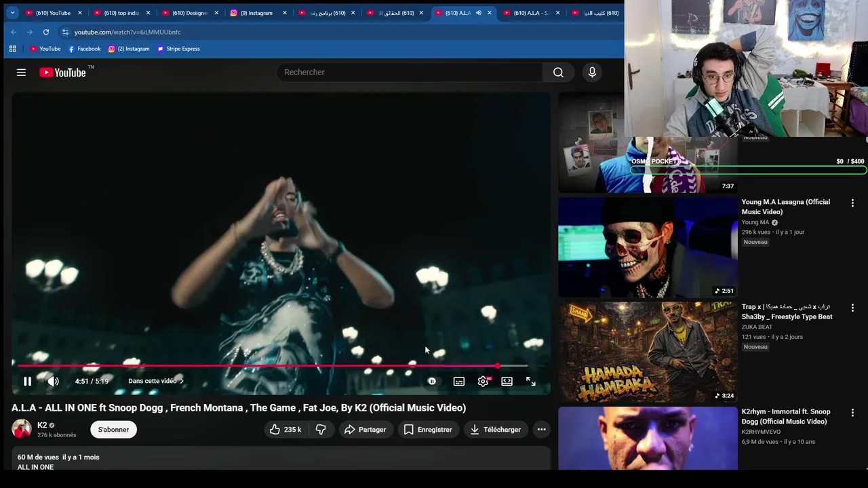Viewport: 868px width, 488px height.
Task: Open 'K2rhym - Immortal ft. Snoop Dogg' title
Action: tap(785, 416)
